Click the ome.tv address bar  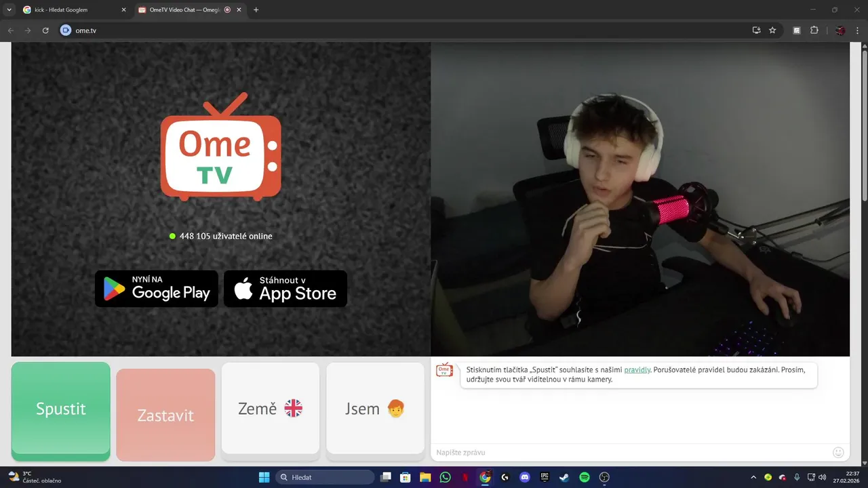[x=420, y=30]
